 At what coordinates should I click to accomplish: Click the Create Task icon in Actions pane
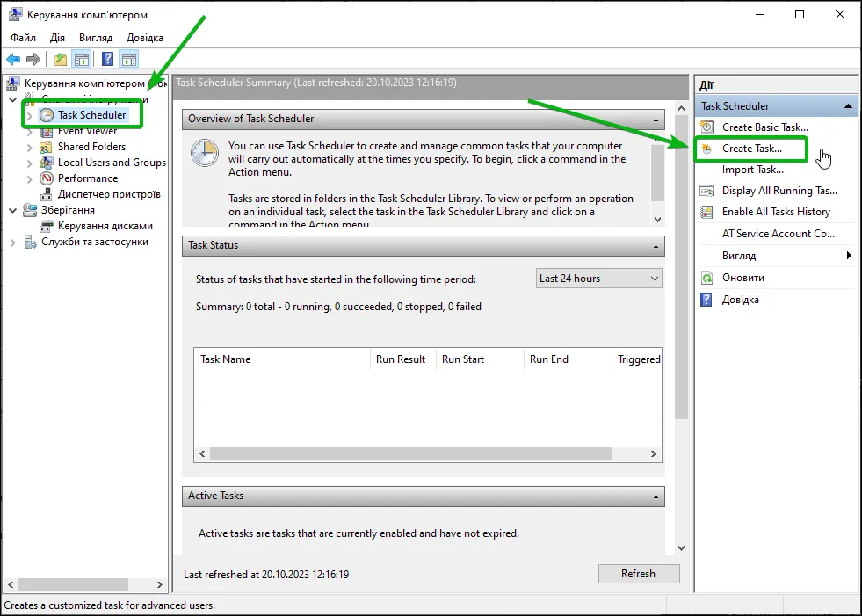point(706,149)
